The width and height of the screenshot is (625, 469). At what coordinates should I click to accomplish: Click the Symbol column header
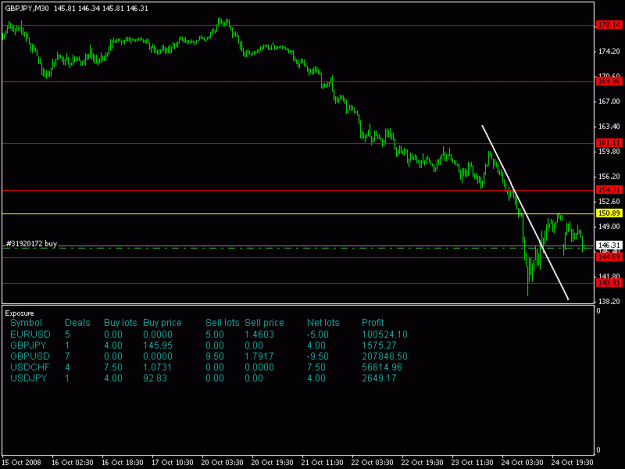click(26, 323)
